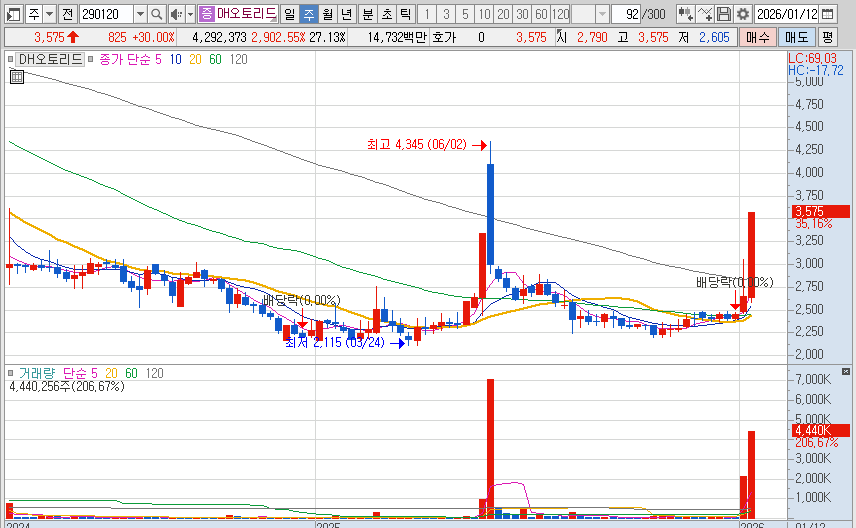
Task: Click the 매도 sell button
Action: [796, 37]
